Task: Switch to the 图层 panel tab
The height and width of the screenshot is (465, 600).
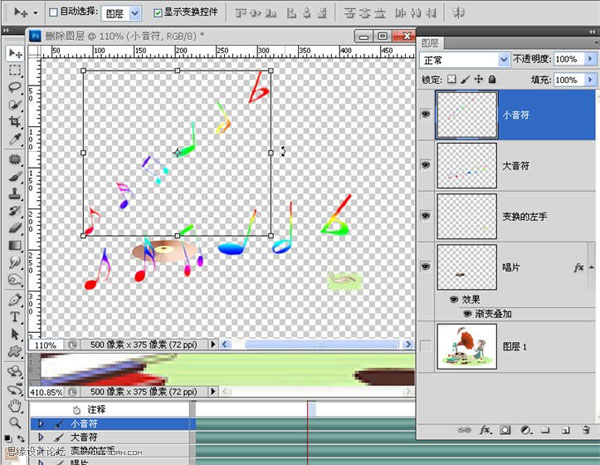Action: pos(431,43)
